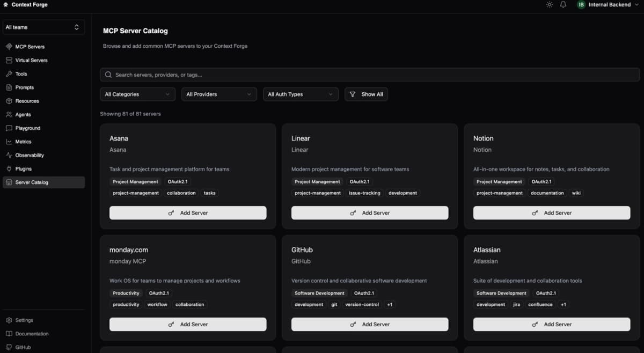This screenshot has width=644, height=353.
Task: Open the notifications bell
Action: pyautogui.click(x=563, y=4)
